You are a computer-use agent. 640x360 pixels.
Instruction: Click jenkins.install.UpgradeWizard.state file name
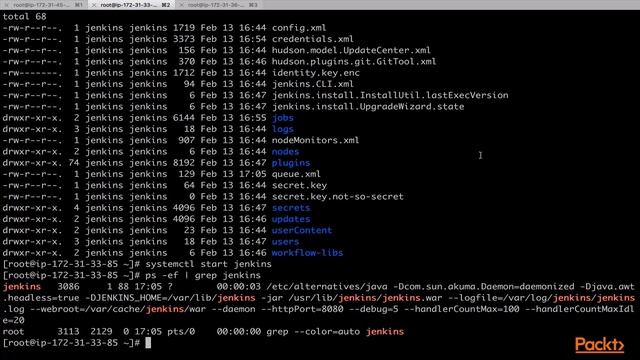368,107
